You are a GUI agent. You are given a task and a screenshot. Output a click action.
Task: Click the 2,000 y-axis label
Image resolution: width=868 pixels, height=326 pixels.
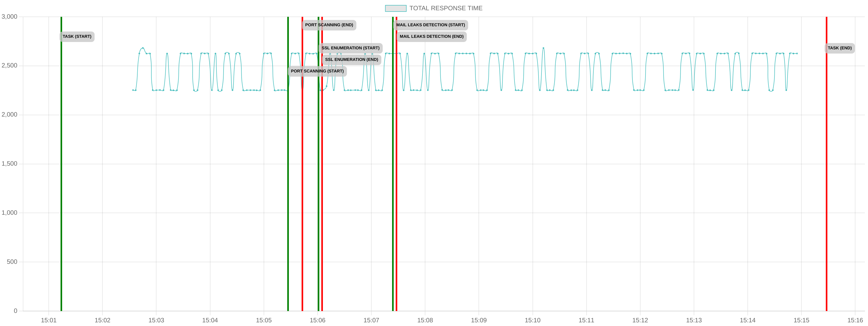click(x=9, y=115)
